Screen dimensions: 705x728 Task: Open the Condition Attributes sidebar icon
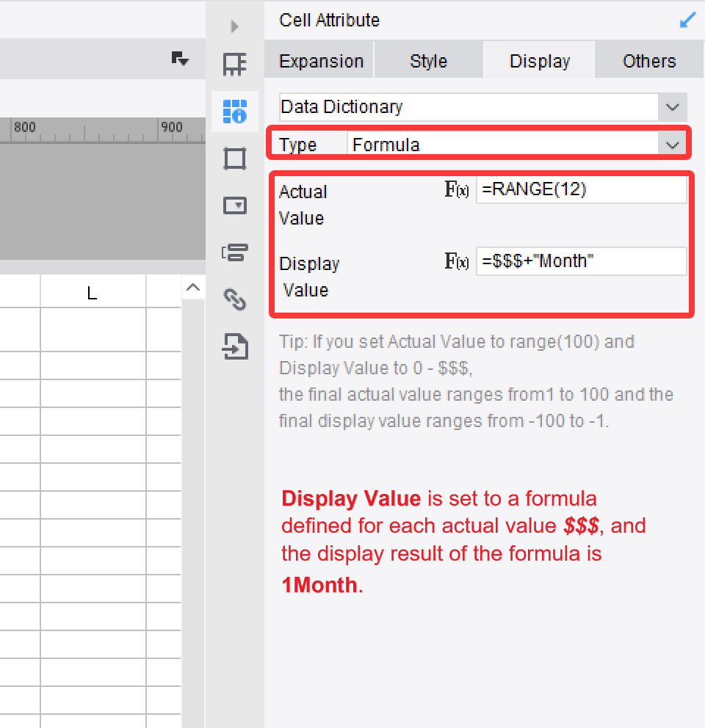[x=235, y=252]
